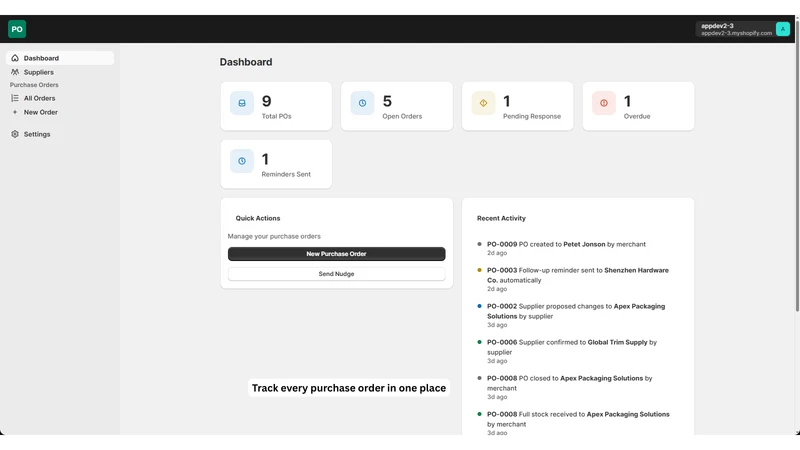Click PO-0008 Full stock received entry

coord(573,423)
